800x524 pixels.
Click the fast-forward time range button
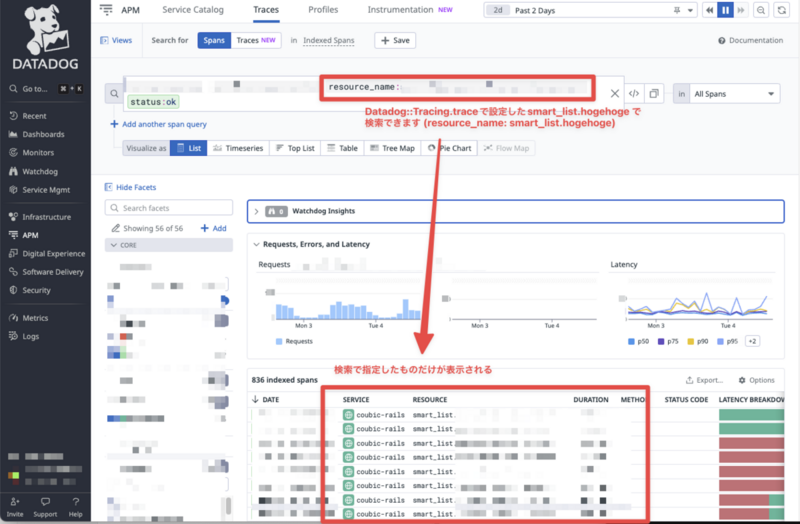pyautogui.click(x=741, y=10)
